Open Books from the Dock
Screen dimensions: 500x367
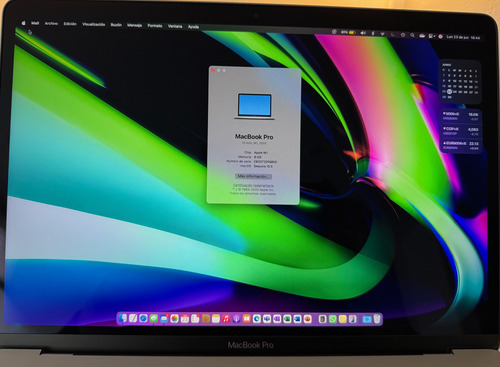pos(247,319)
